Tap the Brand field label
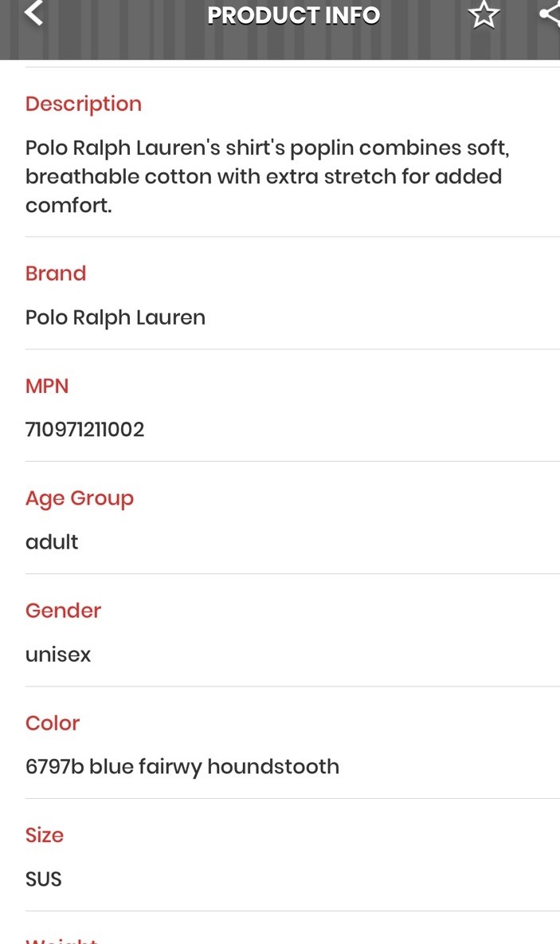The height and width of the screenshot is (944, 560). pos(56,273)
